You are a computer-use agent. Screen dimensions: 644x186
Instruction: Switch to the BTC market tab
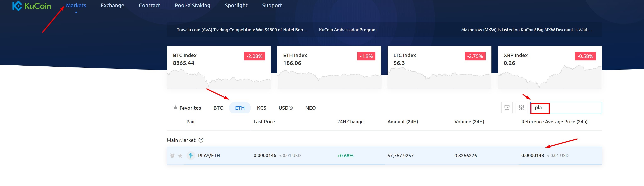coord(218,108)
